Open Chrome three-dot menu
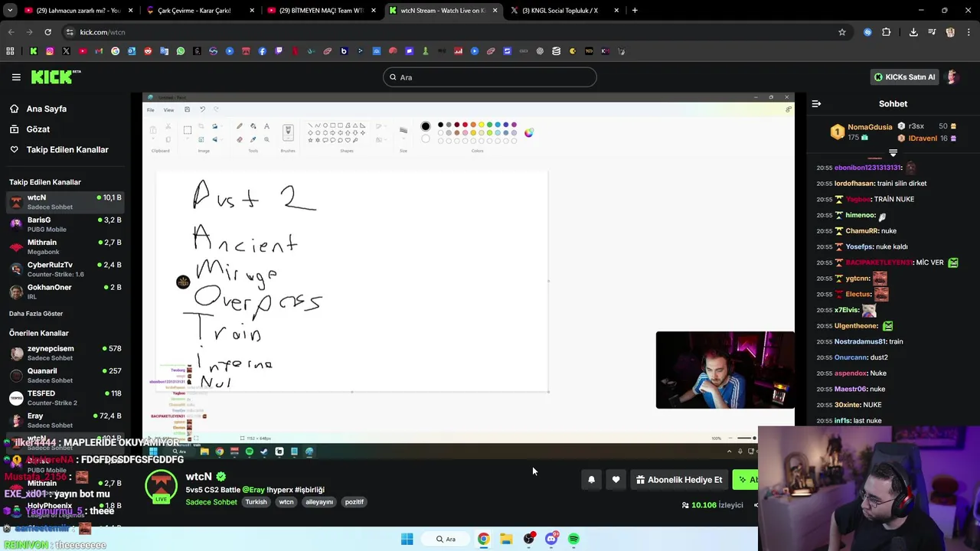This screenshot has height=551, width=980. [x=970, y=32]
